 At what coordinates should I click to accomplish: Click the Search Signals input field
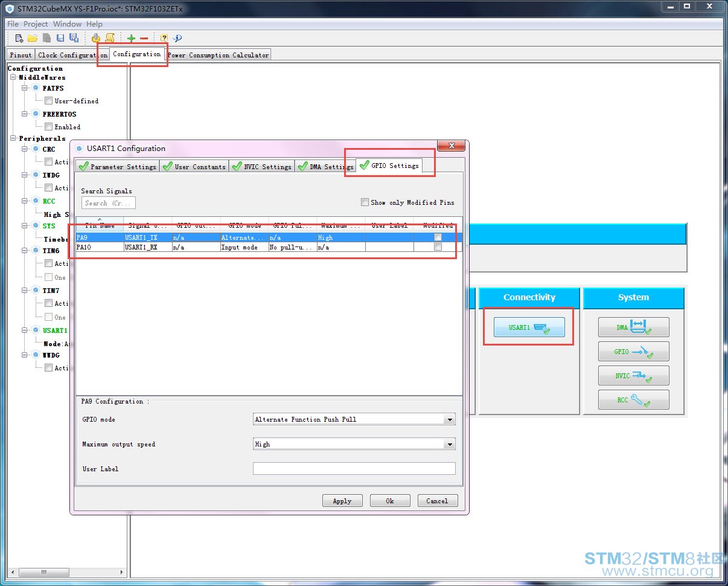pos(109,203)
